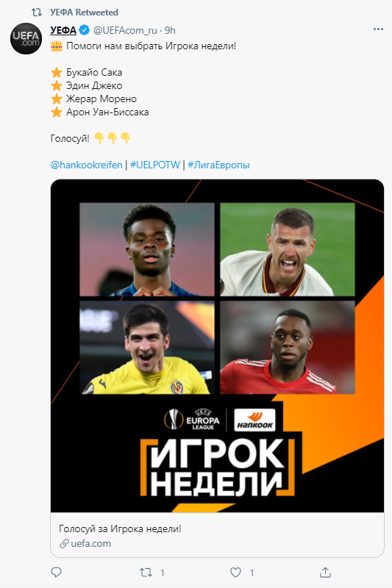
Task: Click the Bukayo Saka photo in the card
Action: pos(147,249)
